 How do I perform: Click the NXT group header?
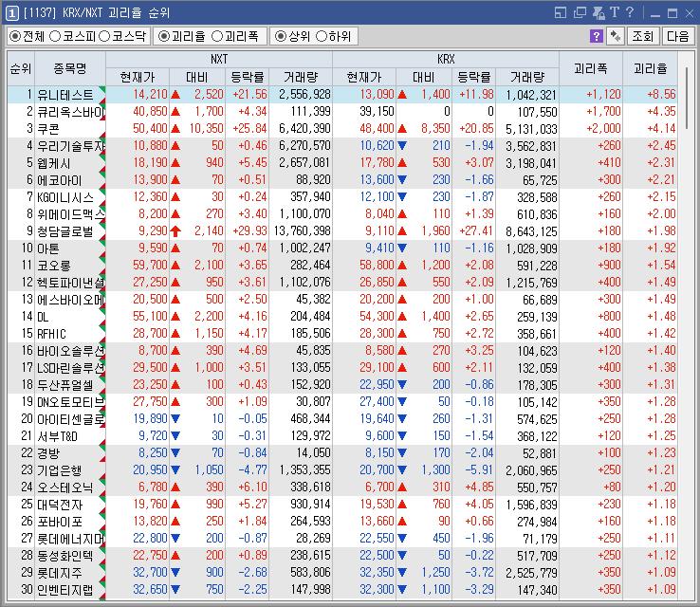(x=219, y=60)
